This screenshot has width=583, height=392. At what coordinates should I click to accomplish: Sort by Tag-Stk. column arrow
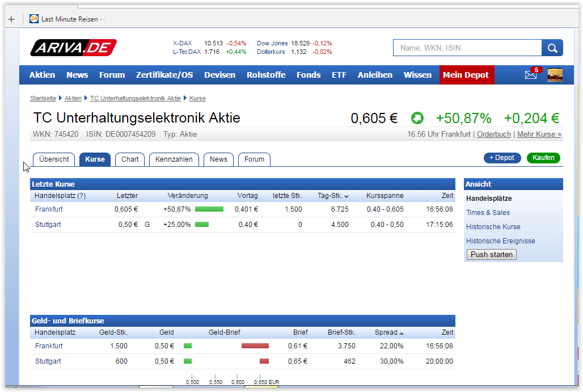(x=347, y=196)
